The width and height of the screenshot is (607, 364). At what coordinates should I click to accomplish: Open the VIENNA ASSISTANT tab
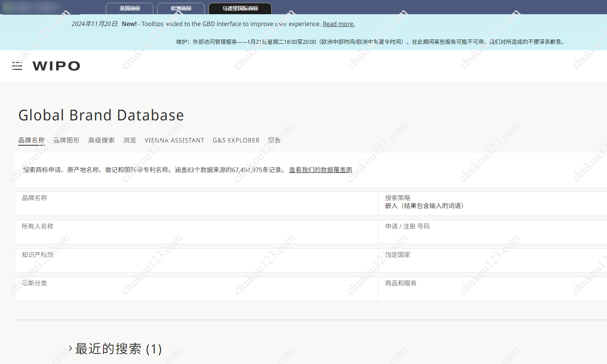tap(175, 140)
